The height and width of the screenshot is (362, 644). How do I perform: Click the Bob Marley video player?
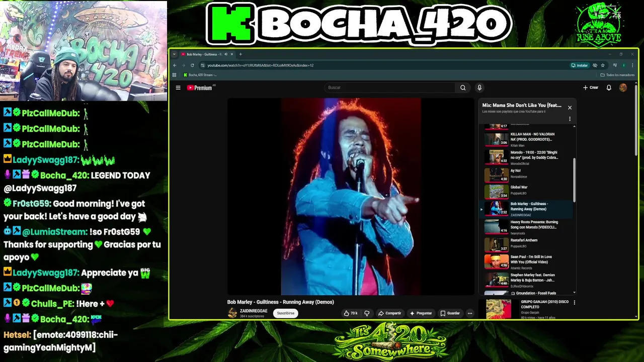click(x=351, y=197)
